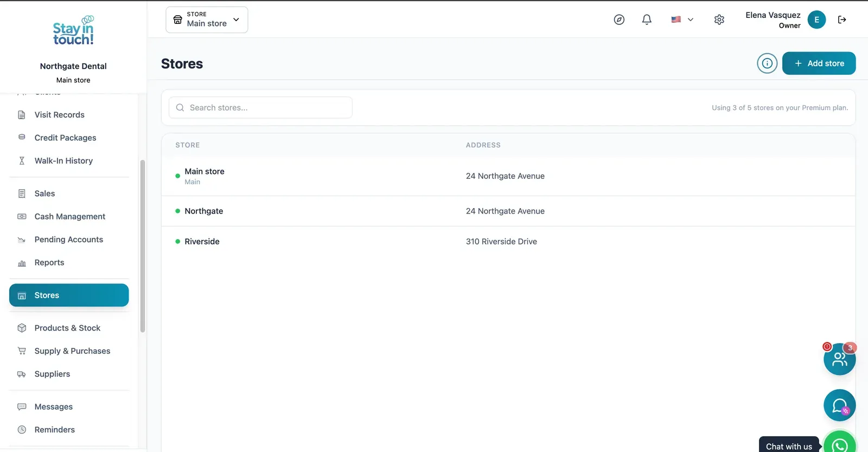Image resolution: width=868 pixels, height=452 pixels.
Task: Click the Elena Vasquez avatar circle
Action: pyautogui.click(x=816, y=20)
